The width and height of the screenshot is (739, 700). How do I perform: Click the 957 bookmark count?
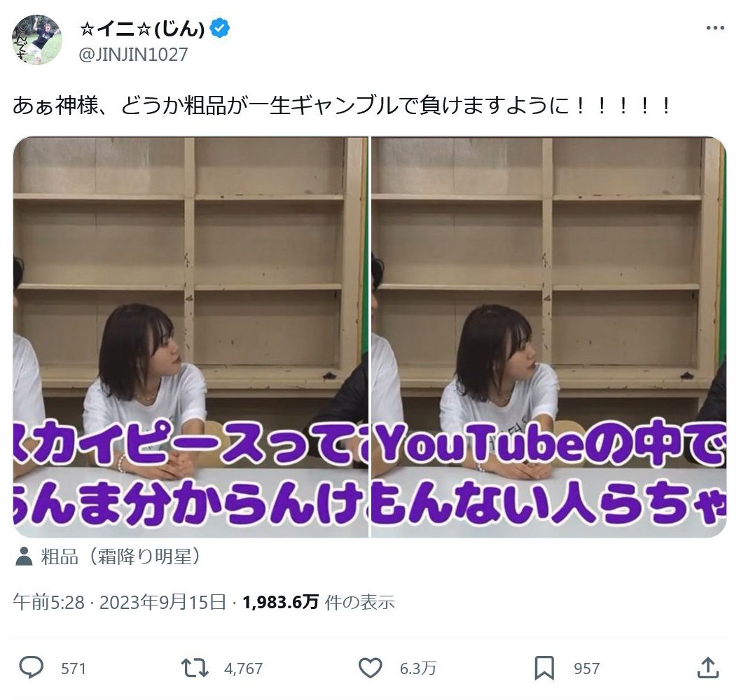tap(587, 668)
